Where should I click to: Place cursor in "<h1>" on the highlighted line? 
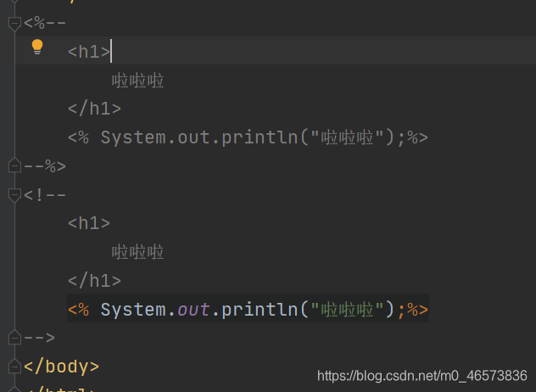click(89, 52)
